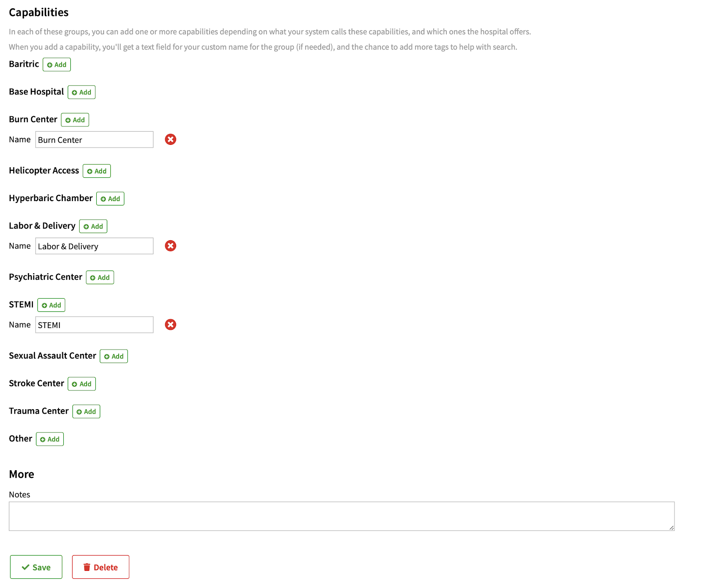The height and width of the screenshot is (588, 703).
Task: Delete the Labor & Delivery name row
Action: (170, 246)
